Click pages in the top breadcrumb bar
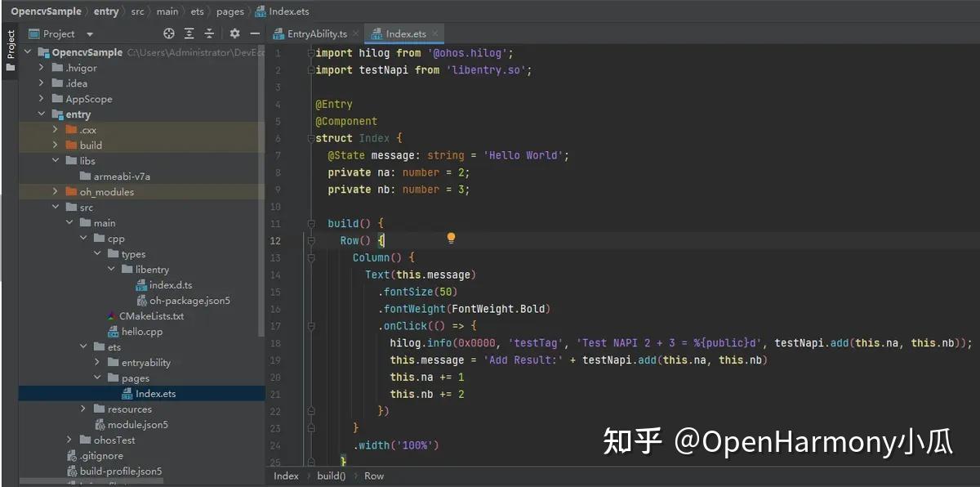 tap(229, 11)
